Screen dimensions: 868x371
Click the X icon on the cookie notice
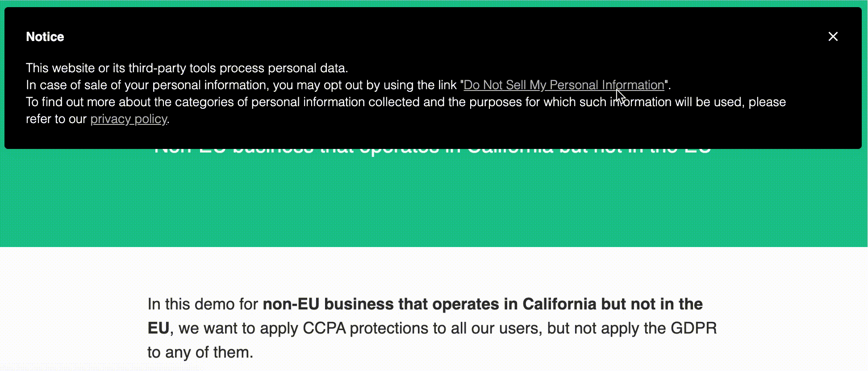point(833,37)
